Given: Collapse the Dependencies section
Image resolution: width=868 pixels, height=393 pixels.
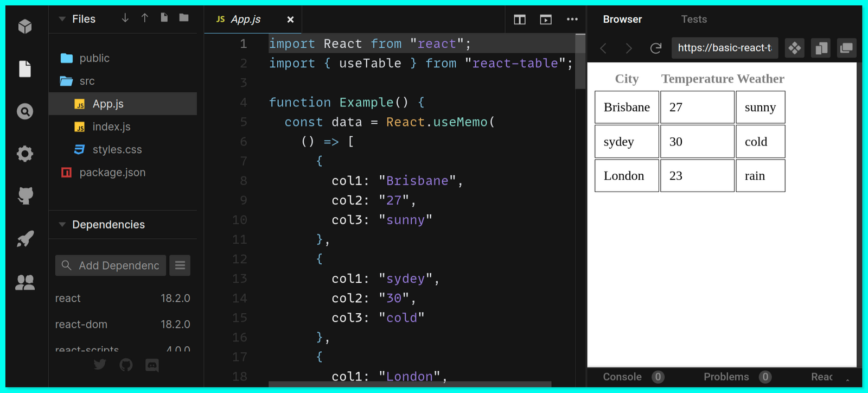Looking at the screenshot, I should (x=62, y=225).
